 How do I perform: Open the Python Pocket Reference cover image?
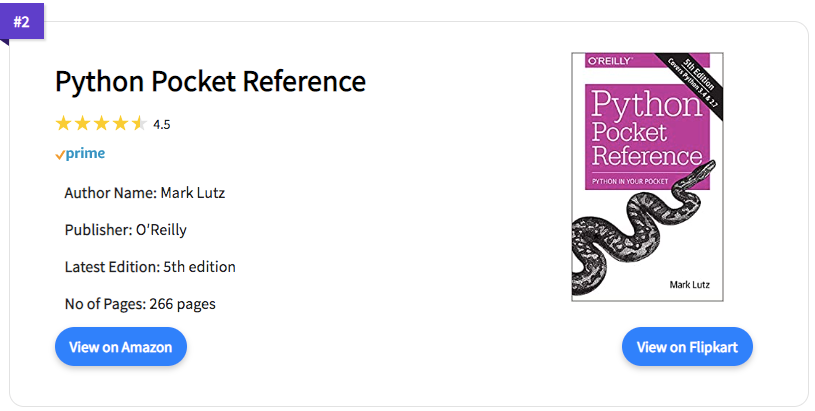point(647,177)
